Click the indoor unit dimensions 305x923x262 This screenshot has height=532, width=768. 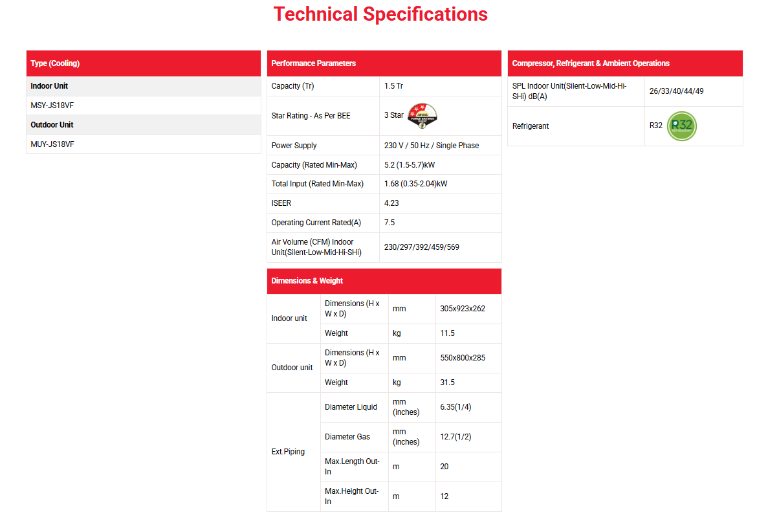tap(462, 309)
